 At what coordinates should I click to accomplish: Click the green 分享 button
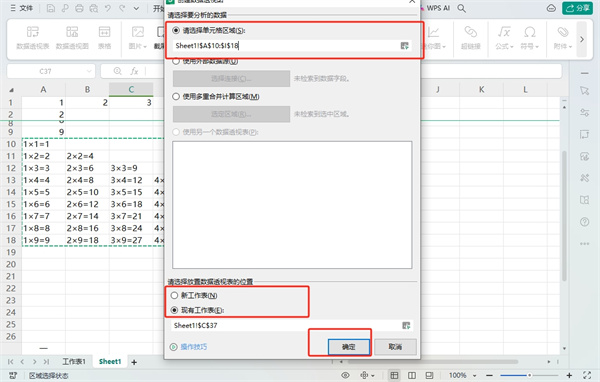(577, 8)
